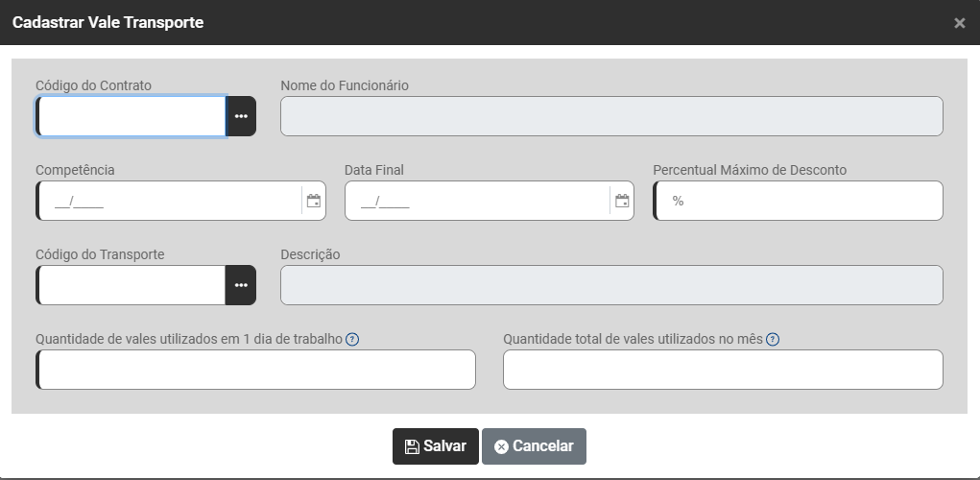Click the Percentual Máximo de Desconto label

(x=750, y=170)
